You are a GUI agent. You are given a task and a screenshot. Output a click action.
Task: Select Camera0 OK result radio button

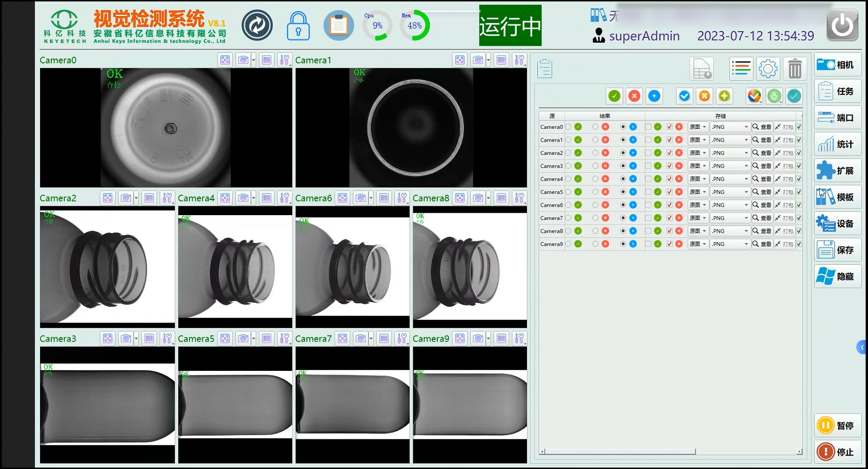coord(568,127)
